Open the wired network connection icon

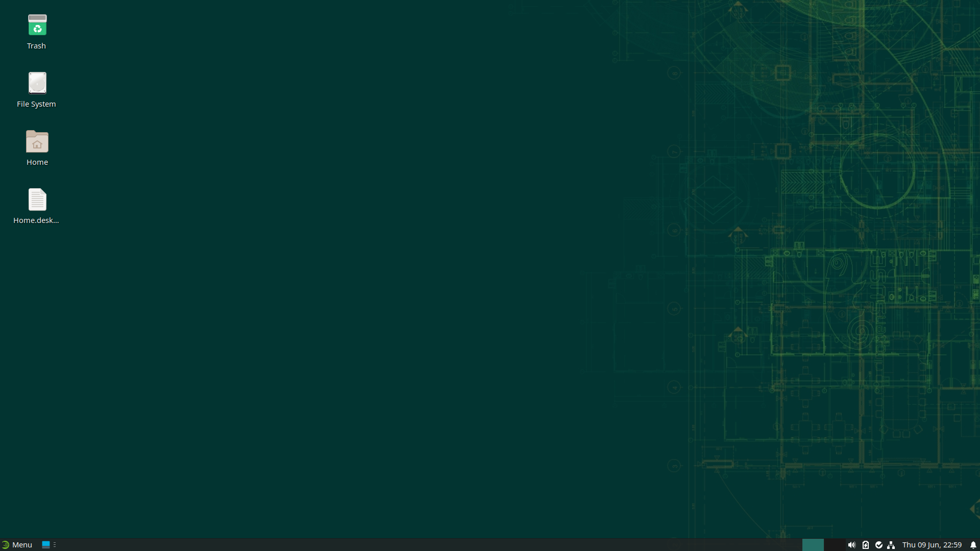pos(891,545)
